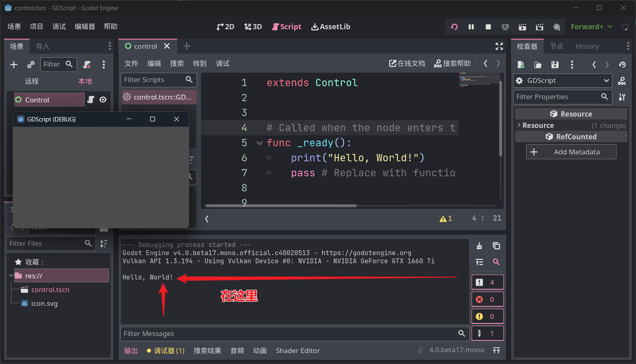Open the script attached to the Control node
Screen dimensions: 636x364
coord(91,100)
